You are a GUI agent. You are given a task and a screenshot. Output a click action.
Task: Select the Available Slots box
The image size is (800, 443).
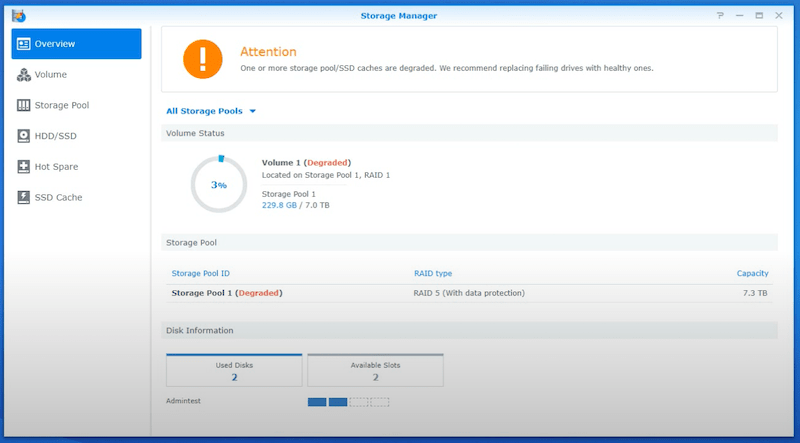375,370
